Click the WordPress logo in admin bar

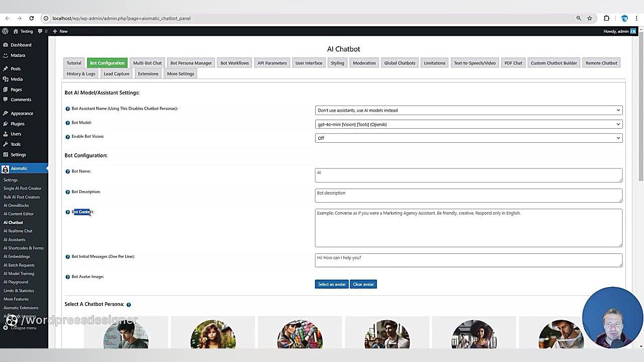(5, 31)
